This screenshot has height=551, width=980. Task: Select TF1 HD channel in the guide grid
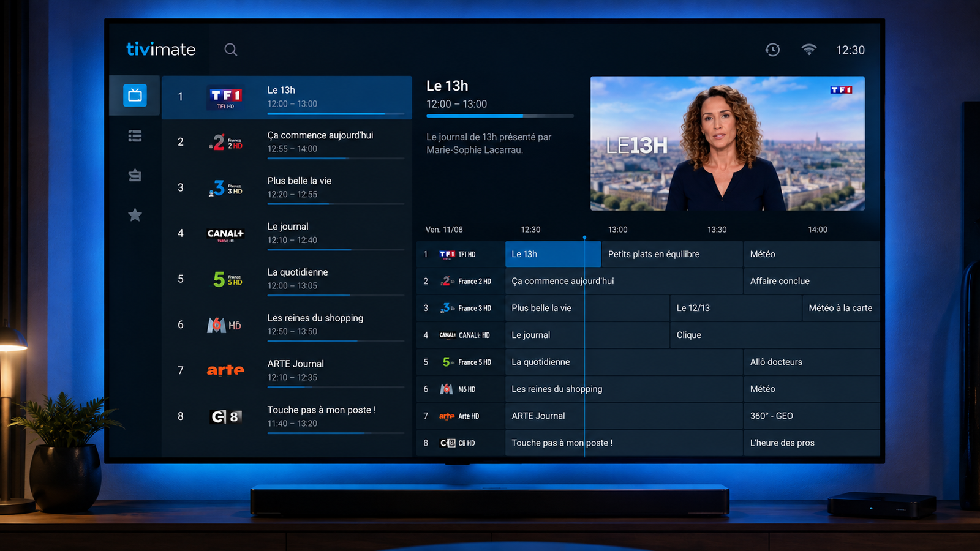pos(461,254)
